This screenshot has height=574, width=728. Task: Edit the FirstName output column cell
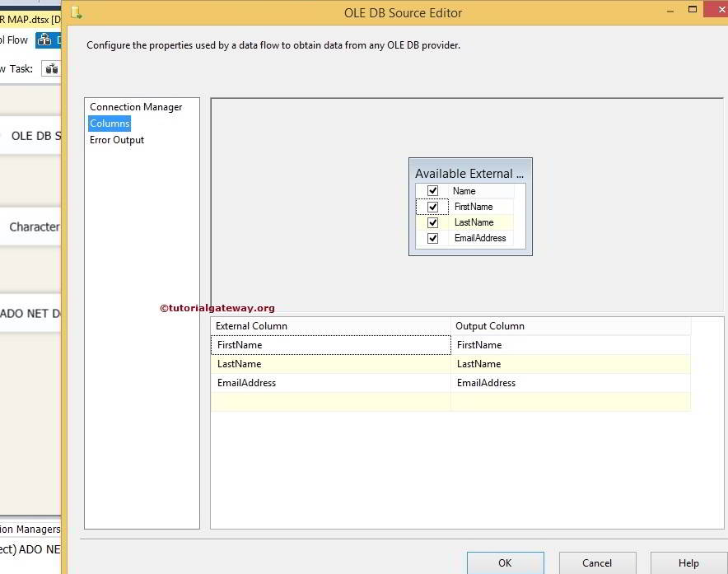pyautogui.click(x=571, y=345)
